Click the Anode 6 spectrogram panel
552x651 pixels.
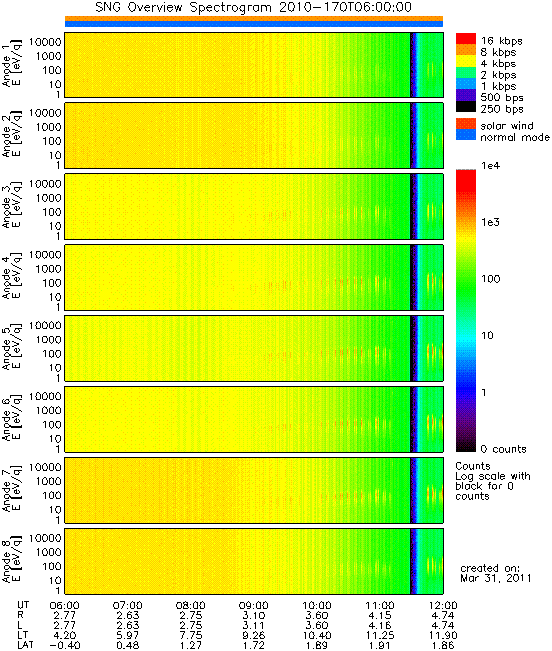click(254, 419)
